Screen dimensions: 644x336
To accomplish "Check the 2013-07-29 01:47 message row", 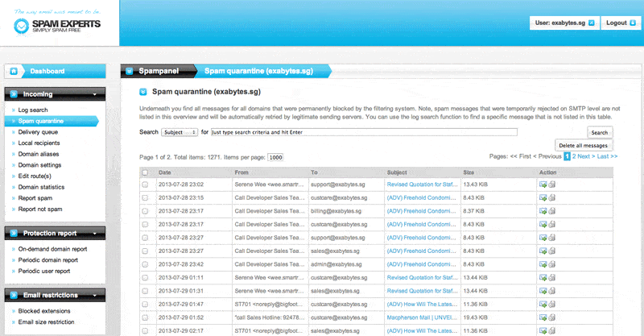I will (x=145, y=305).
